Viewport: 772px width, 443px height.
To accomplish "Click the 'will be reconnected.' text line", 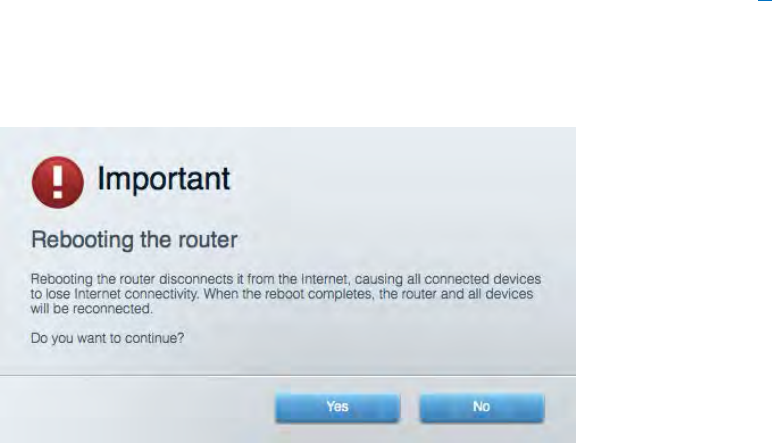I will click(92, 309).
